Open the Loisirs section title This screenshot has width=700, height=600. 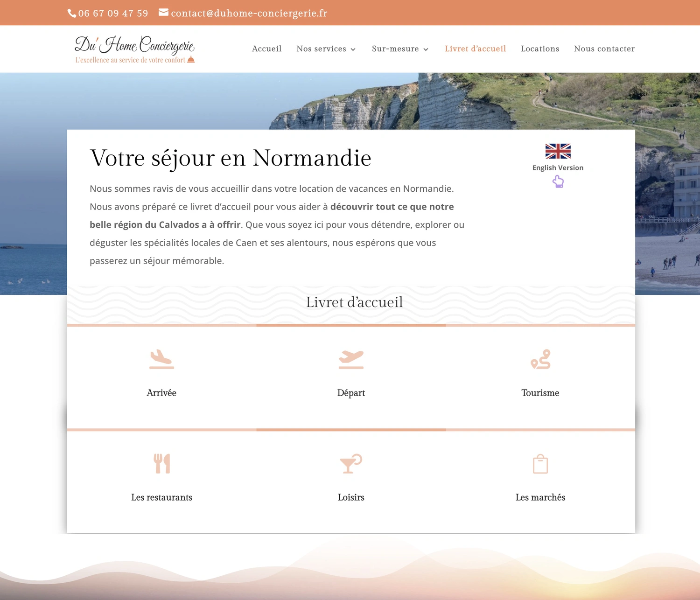[351, 497]
